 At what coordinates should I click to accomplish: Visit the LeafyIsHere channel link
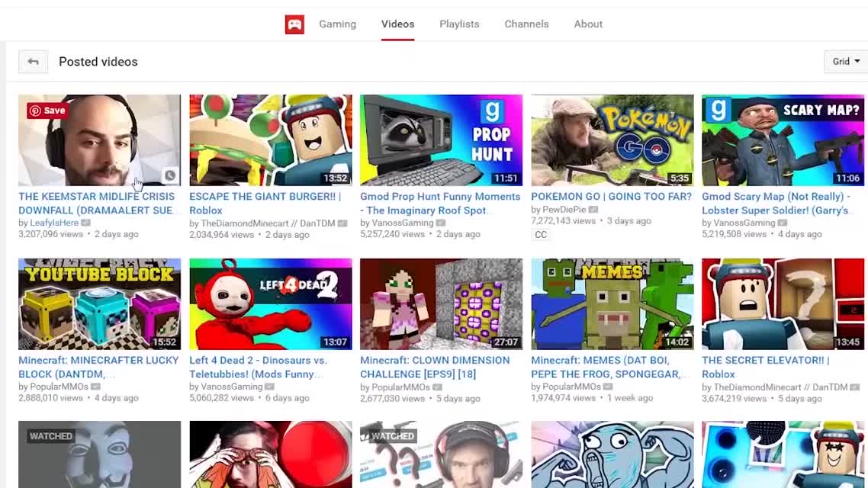pyautogui.click(x=54, y=223)
